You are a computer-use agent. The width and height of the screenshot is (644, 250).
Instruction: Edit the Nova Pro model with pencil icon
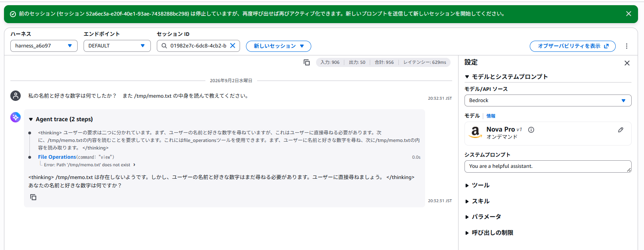621,130
